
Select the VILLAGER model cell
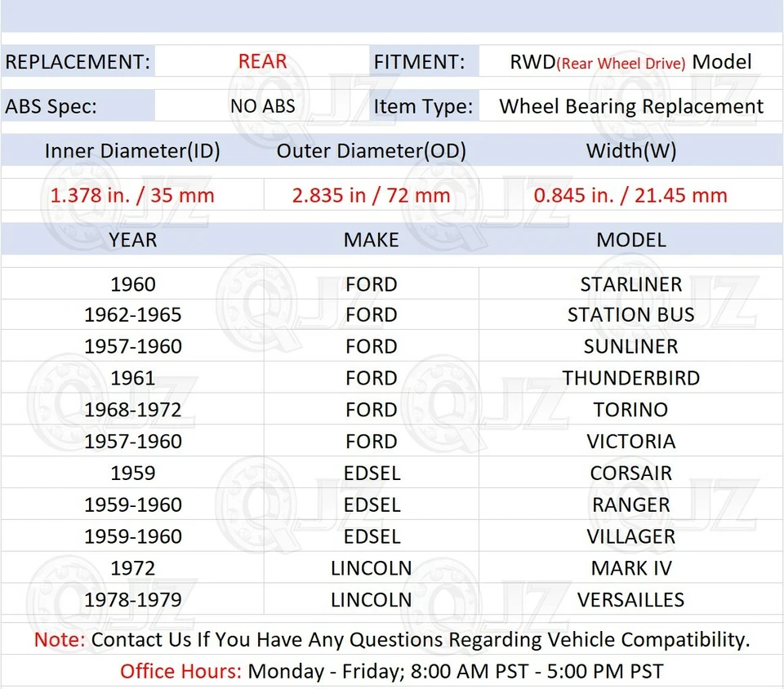631,536
